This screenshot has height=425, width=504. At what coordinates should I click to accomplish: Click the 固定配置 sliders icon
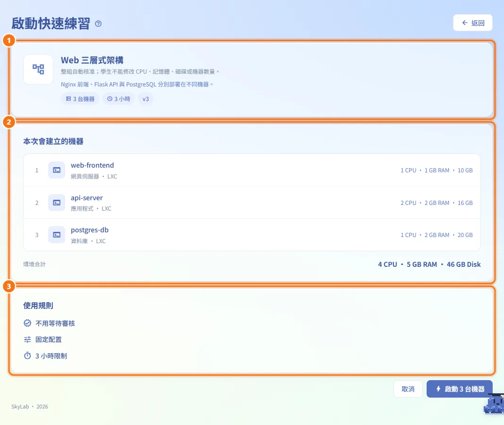click(x=28, y=340)
